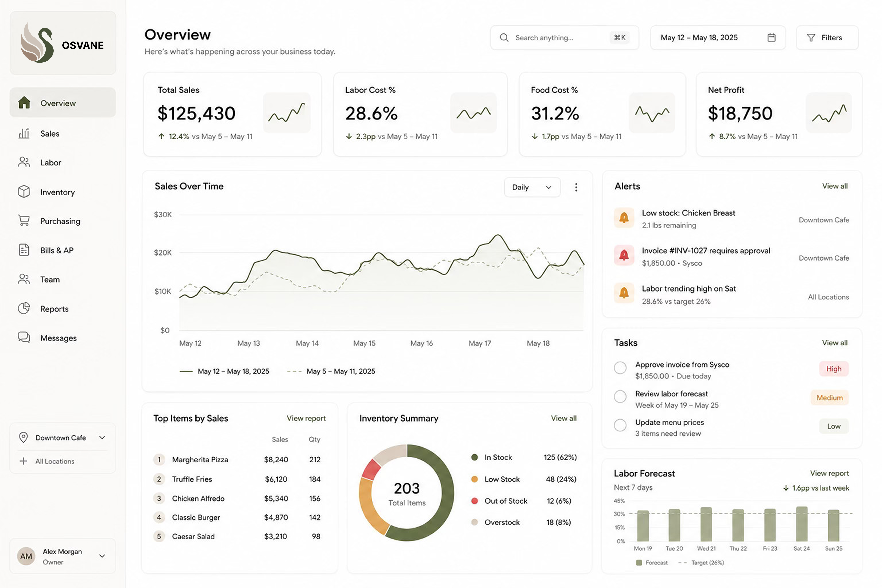
Task: Open Messages in the sidebar
Action: 63,338
